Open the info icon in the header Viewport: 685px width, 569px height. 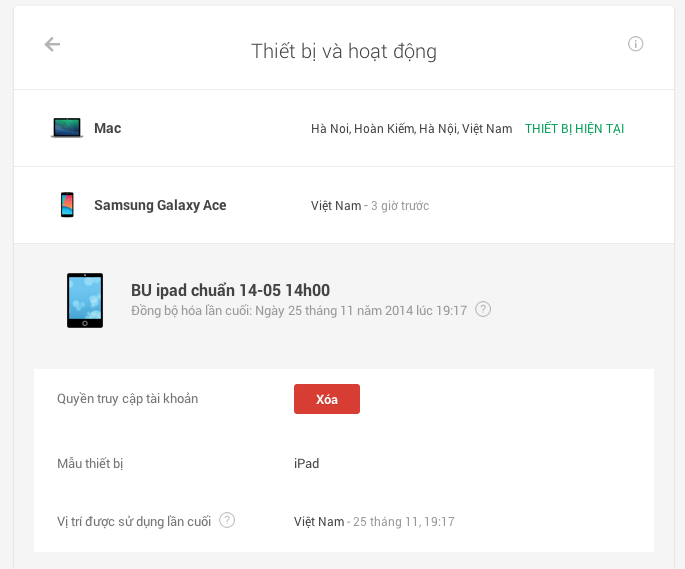635,44
